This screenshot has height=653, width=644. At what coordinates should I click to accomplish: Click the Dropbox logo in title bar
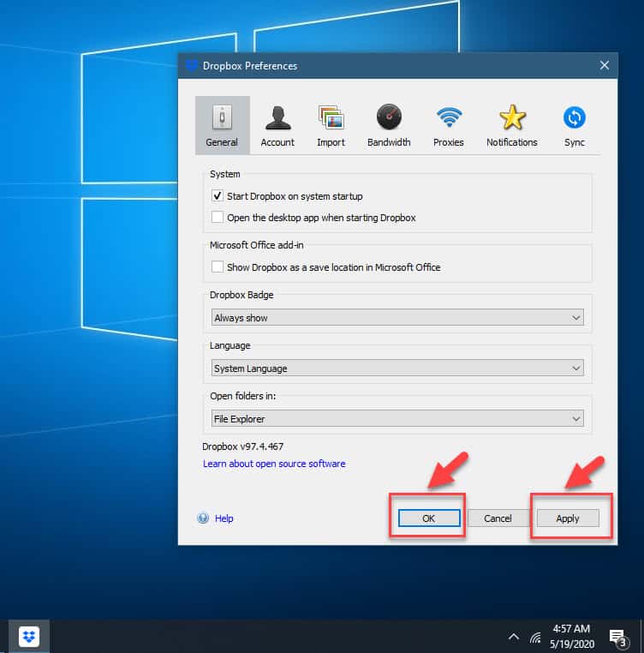[x=192, y=65]
